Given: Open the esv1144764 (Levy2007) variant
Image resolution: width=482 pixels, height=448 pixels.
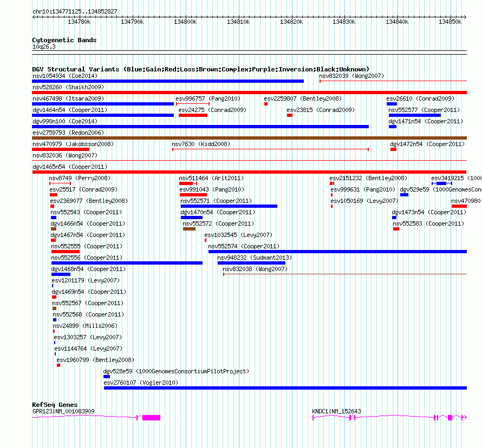Looking at the screenshot, I should pyautogui.click(x=88, y=348).
